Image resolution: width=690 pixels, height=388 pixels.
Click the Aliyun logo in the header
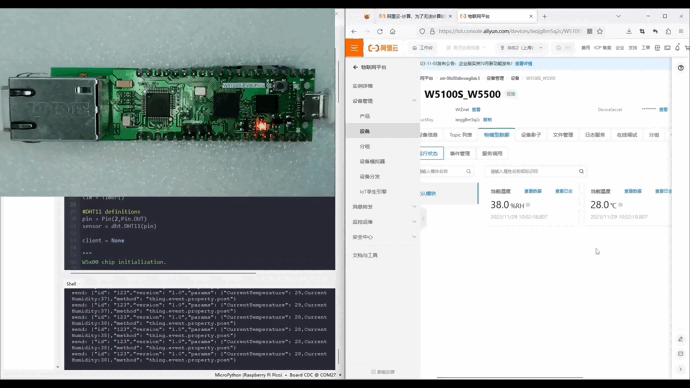coord(383,48)
